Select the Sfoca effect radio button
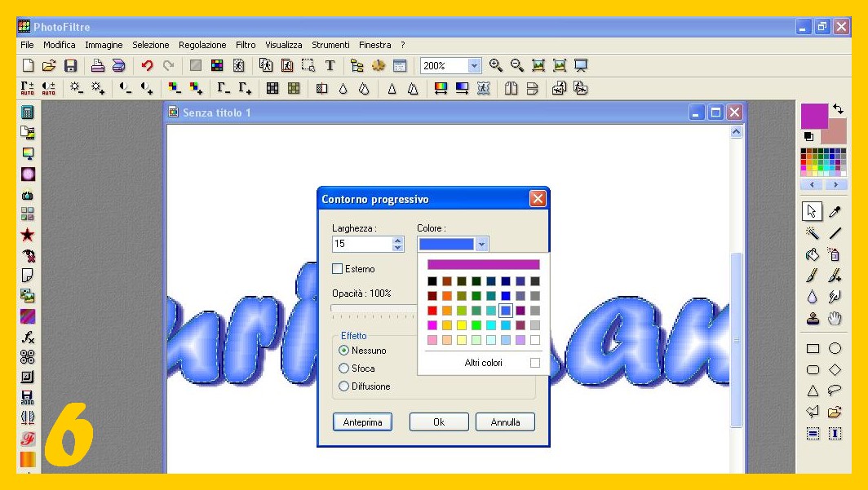The height and width of the screenshot is (490, 868). click(343, 369)
